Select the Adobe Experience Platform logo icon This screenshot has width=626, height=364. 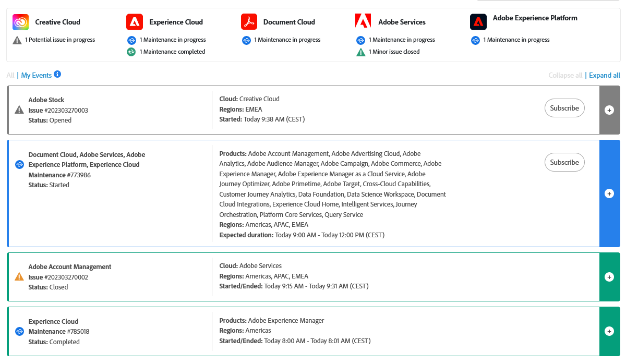(x=478, y=21)
